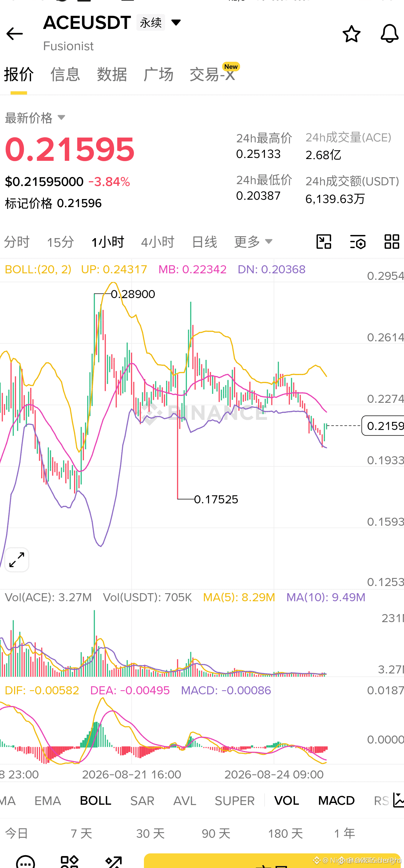
Task: Tap the 0.17525 low price marker
Action: click(216, 499)
